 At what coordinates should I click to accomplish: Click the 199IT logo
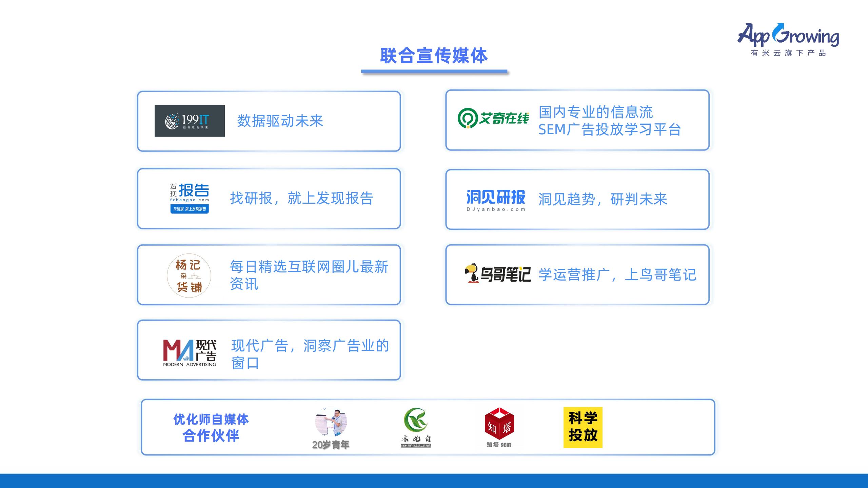190,121
